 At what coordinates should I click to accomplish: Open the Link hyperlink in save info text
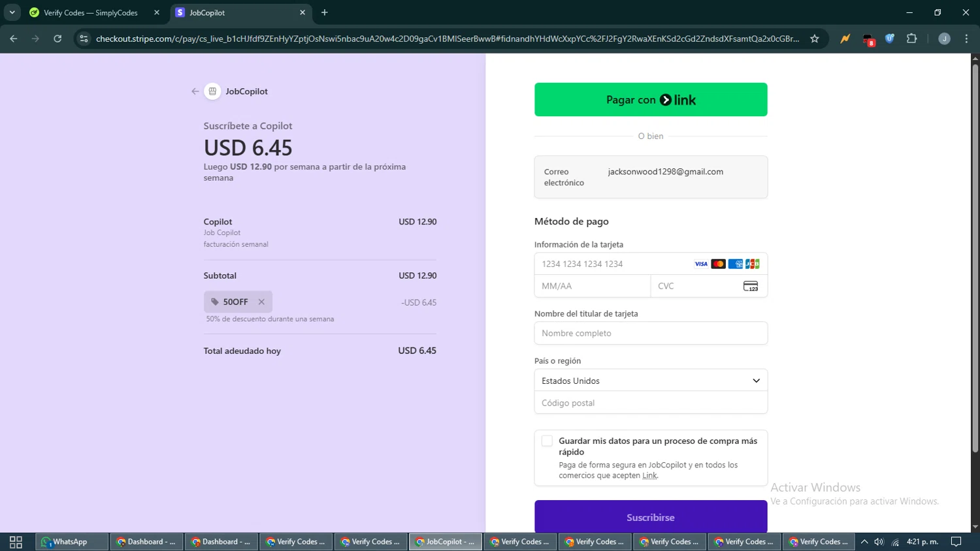point(649,475)
